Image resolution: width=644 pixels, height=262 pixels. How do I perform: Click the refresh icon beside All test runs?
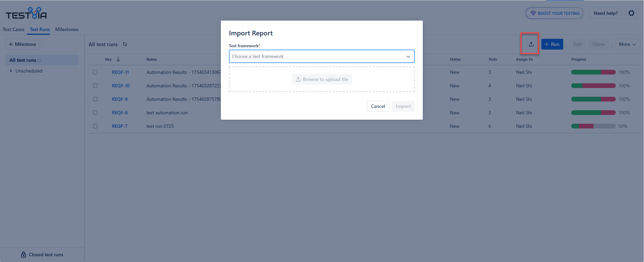click(125, 44)
